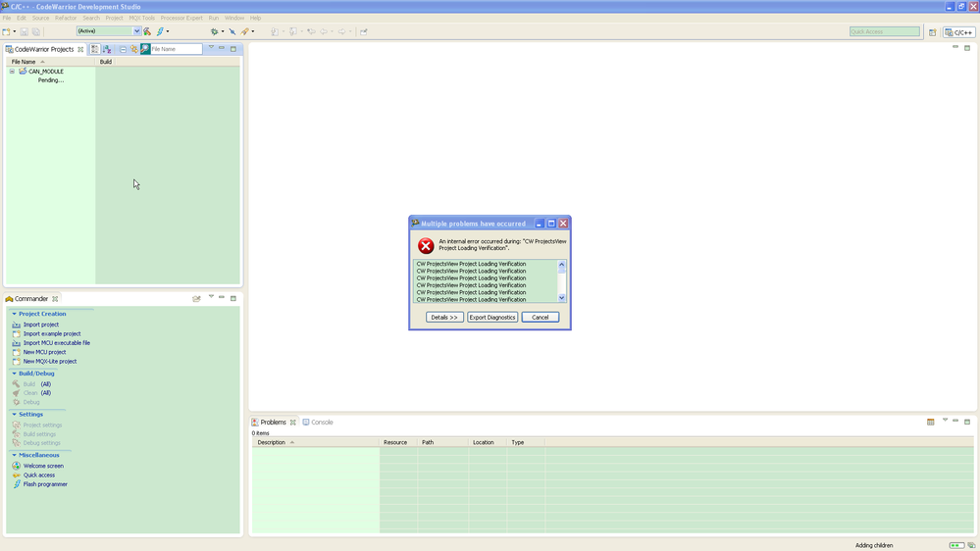Collapse the Build/Debug section
The image size is (980, 551).
15,374
